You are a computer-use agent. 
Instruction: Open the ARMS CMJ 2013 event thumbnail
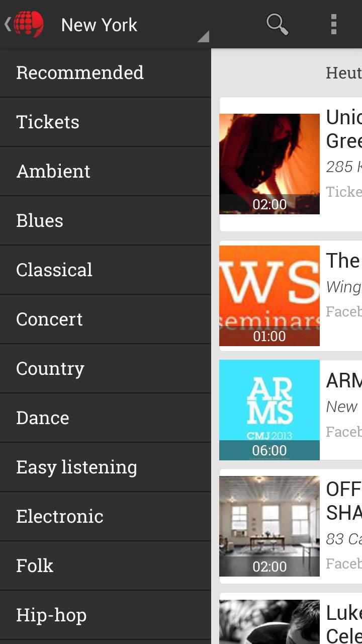(x=269, y=410)
